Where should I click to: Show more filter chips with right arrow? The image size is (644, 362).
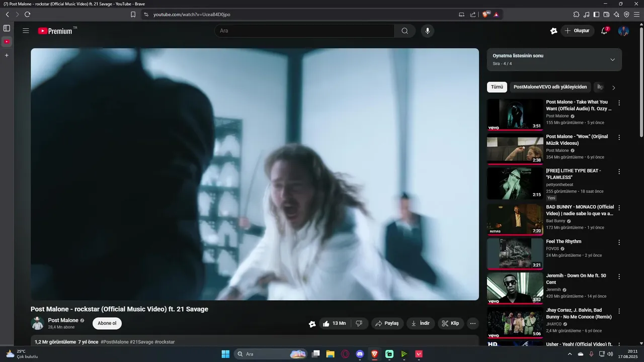613,87
